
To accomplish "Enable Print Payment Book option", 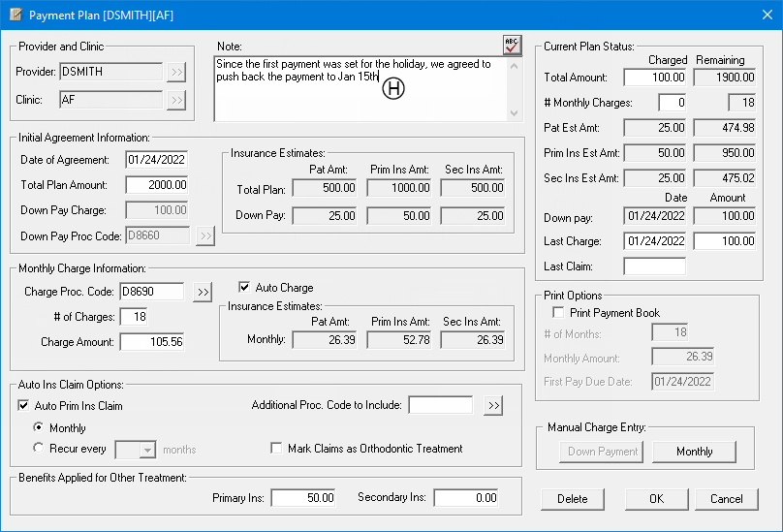I will pyautogui.click(x=558, y=313).
